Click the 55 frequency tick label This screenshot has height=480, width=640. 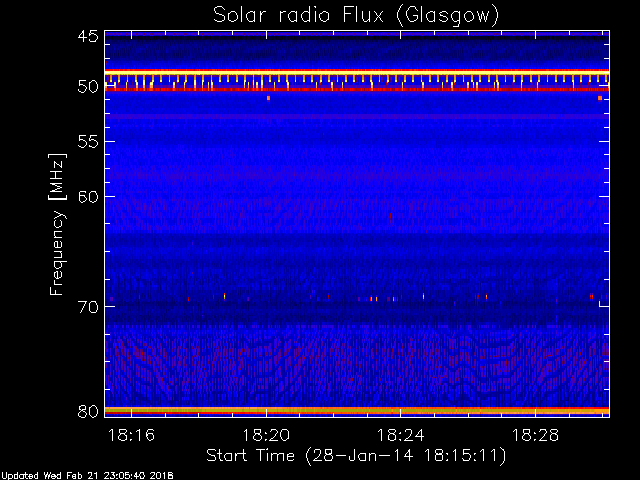(88, 142)
